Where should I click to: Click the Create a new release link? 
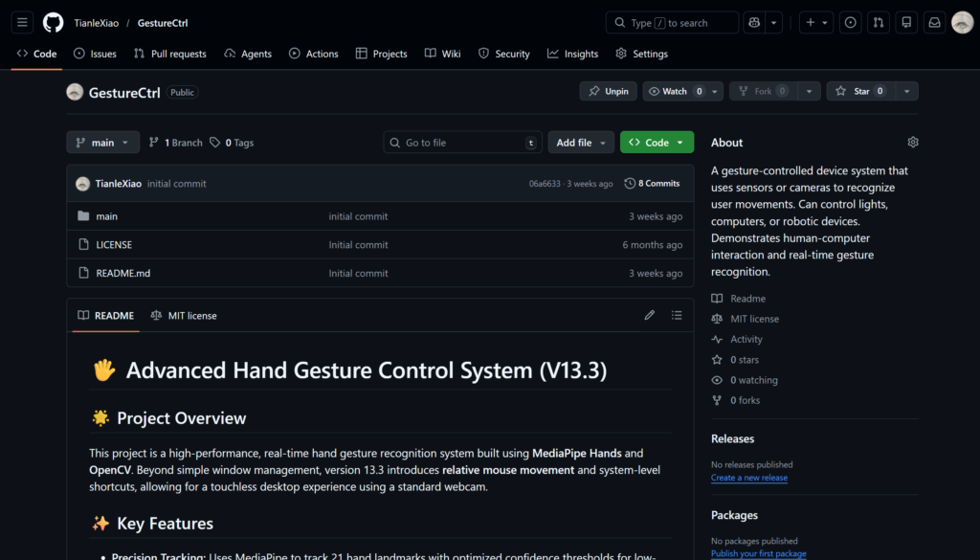748,478
